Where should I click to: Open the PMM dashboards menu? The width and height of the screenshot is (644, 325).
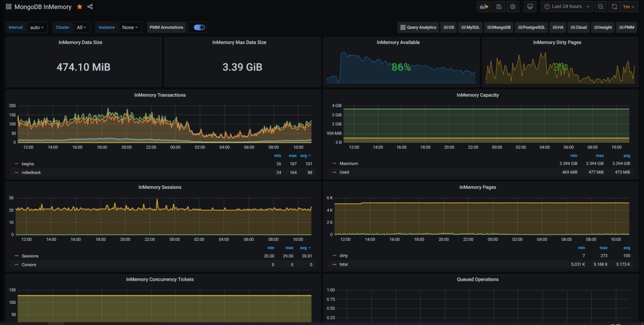click(x=627, y=27)
